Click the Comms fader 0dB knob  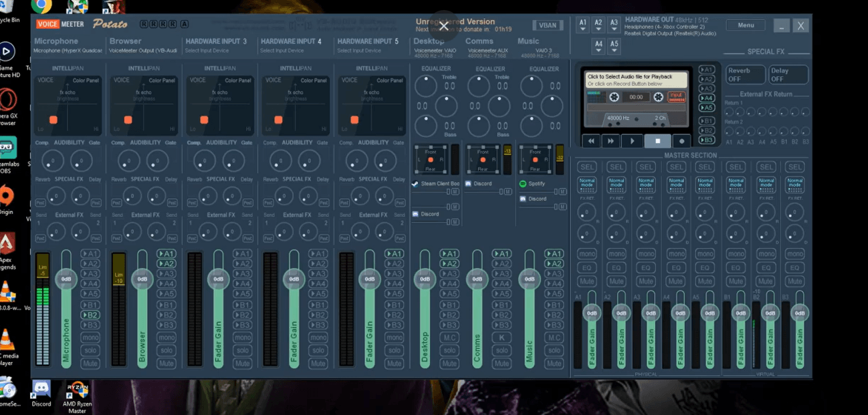477,279
